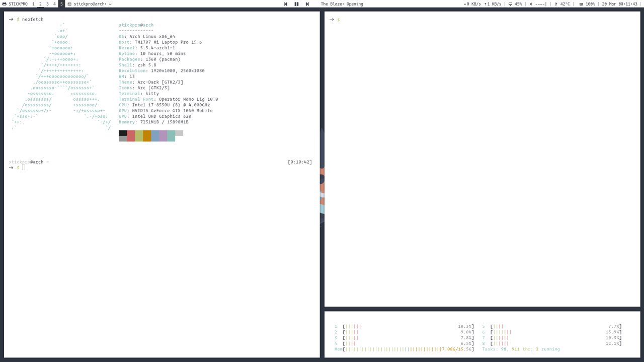Click the battery 100% value

[590, 4]
